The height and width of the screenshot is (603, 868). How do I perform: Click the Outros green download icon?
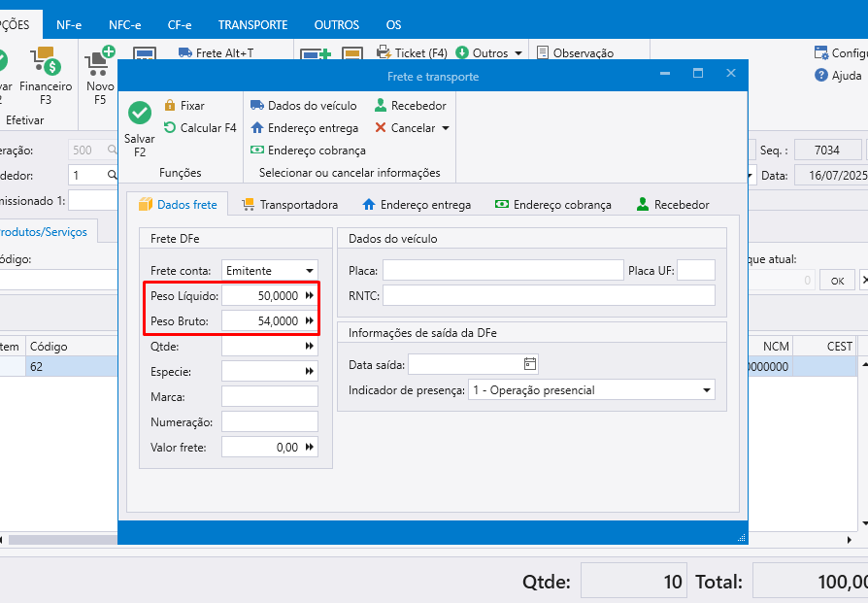[462, 52]
